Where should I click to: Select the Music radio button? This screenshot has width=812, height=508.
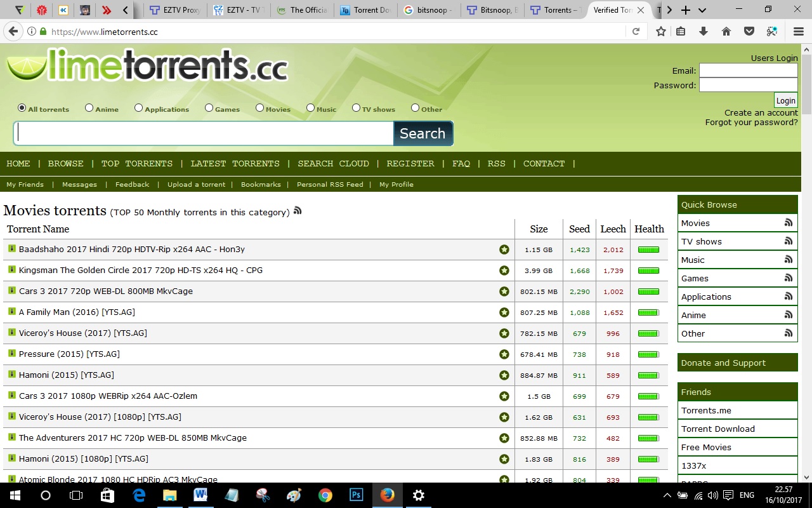[310, 108]
